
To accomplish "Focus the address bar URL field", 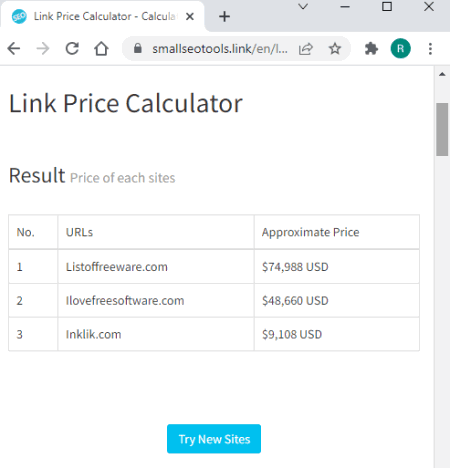I will 220,49.
